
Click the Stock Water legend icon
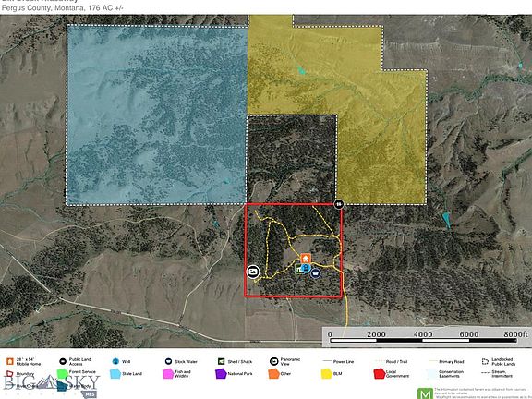(169, 361)
